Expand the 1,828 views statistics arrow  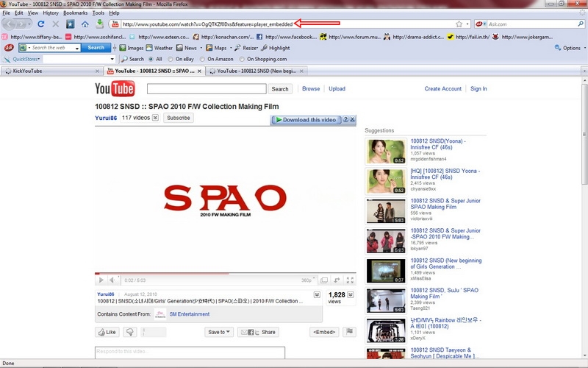(x=351, y=295)
